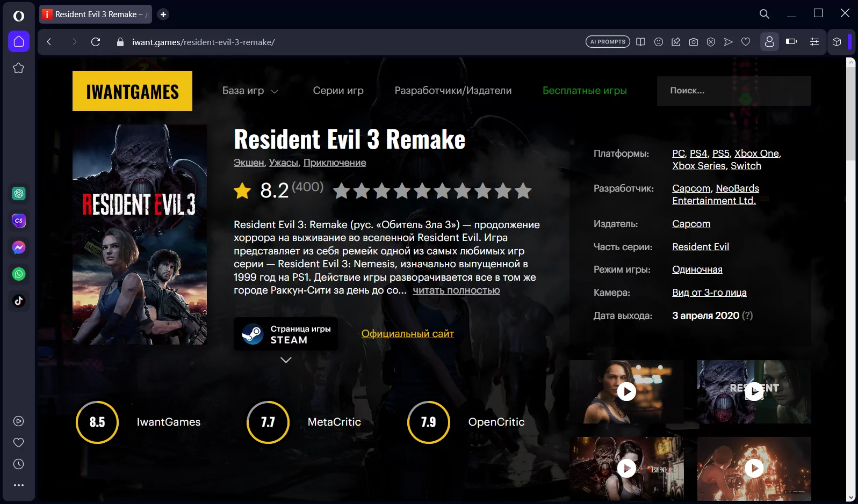
Task: Open Bookmarks star icon in the sidebar
Action: (x=19, y=68)
